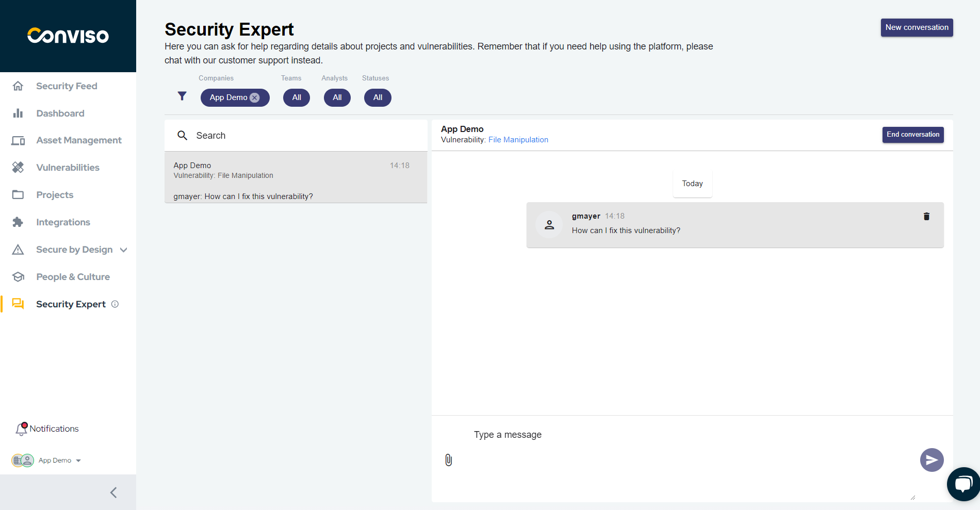This screenshot has width=980, height=510.
Task: Open the customer support chat bubble
Action: (x=962, y=484)
